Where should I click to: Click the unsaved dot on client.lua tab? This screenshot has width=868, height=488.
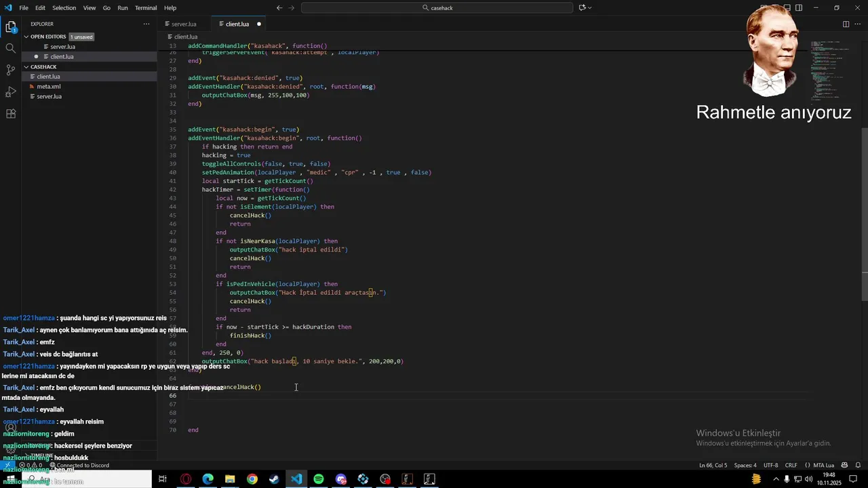[259, 24]
